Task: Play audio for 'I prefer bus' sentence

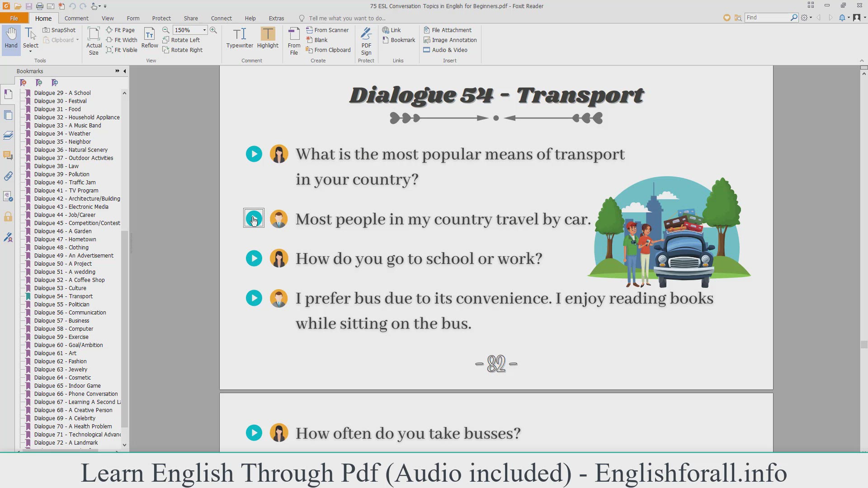Action: [x=254, y=298]
